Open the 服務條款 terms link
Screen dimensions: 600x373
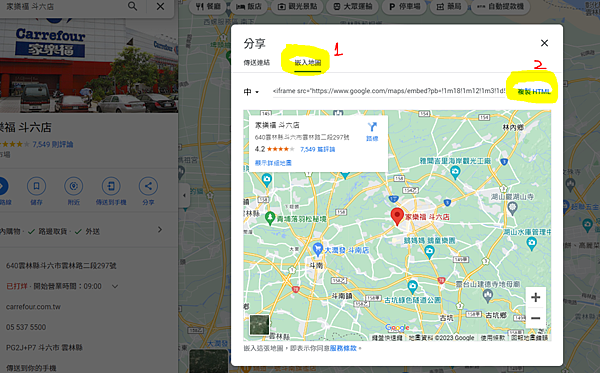pyautogui.click(x=343, y=348)
